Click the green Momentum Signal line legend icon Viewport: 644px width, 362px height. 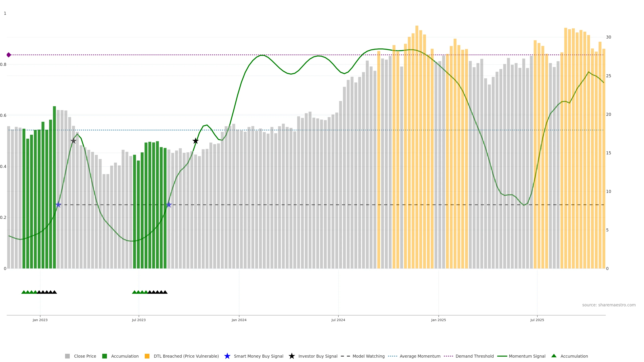tap(502, 356)
